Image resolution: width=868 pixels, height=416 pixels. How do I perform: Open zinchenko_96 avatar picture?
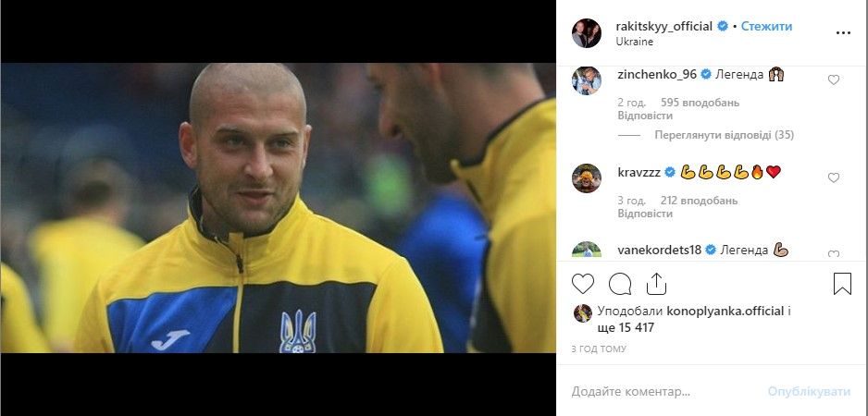[587, 80]
